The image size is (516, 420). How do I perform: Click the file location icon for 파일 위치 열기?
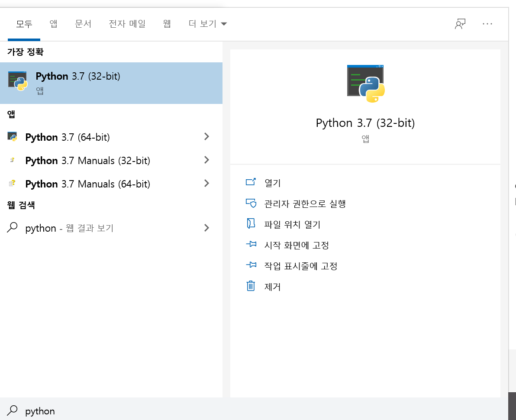click(x=251, y=223)
